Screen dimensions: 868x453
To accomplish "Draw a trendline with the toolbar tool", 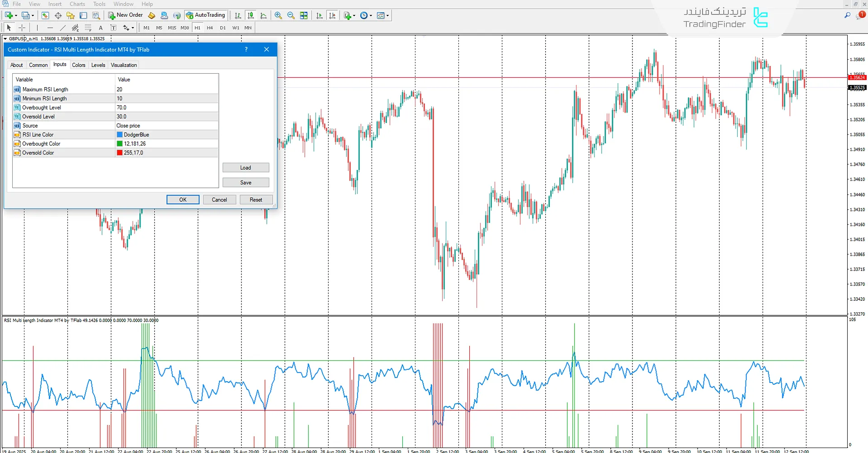I will pos(63,28).
